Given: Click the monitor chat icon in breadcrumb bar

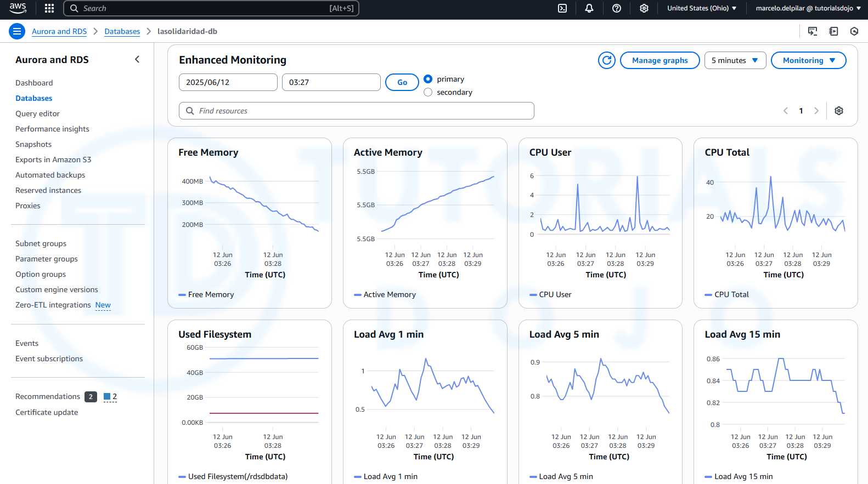Looking at the screenshot, I should pos(813,31).
